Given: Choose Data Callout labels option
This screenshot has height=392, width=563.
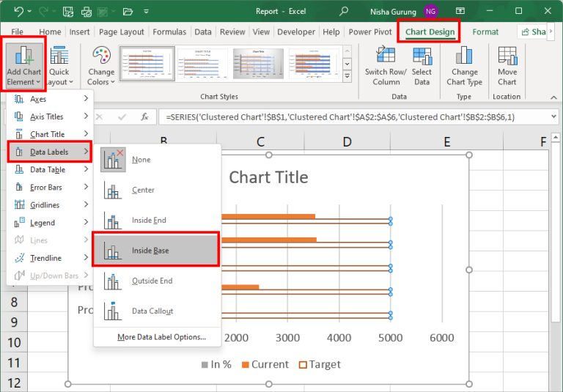Looking at the screenshot, I should (158, 311).
